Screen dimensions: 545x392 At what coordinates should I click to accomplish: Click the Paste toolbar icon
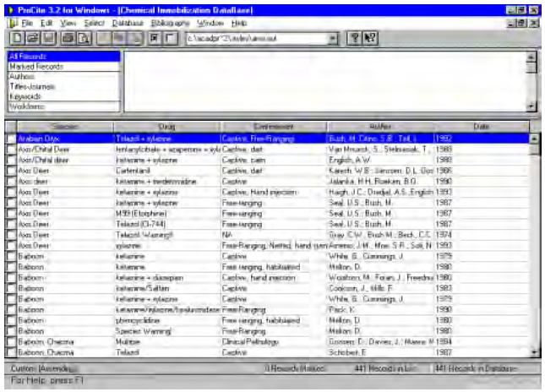135,38
